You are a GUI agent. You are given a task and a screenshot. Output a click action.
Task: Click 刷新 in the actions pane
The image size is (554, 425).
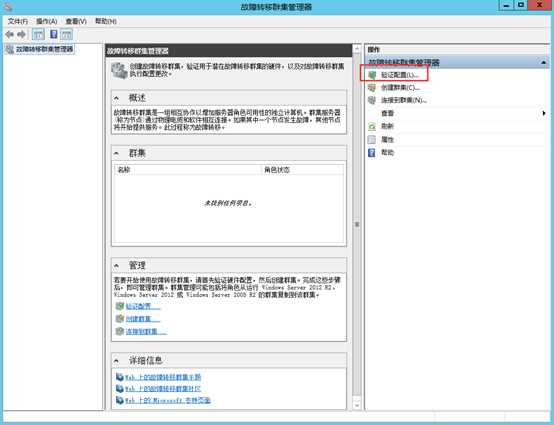[x=387, y=126]
